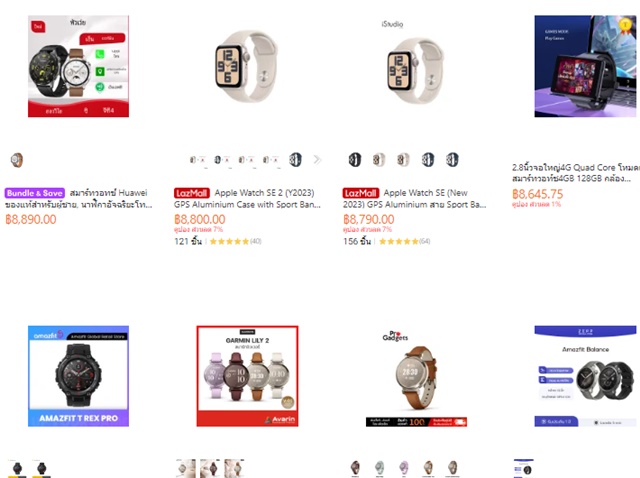Select the midnight color variant of Apple Watch SE 2
640x478 pixels.
tap(295, 160)
